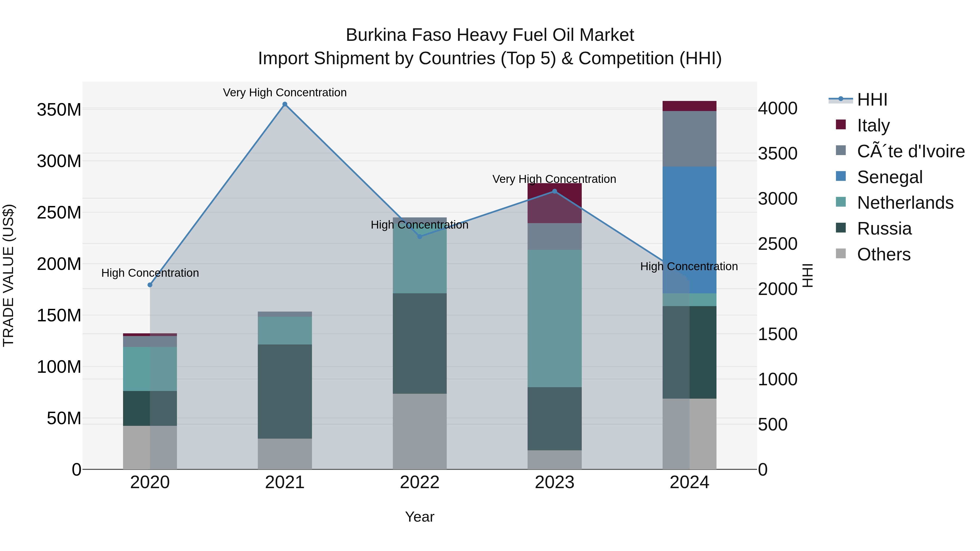This screenshot has width=980, height=551.
Task: Click the 2022 High Concentration annotation
Action: click(x=419, y=225)
